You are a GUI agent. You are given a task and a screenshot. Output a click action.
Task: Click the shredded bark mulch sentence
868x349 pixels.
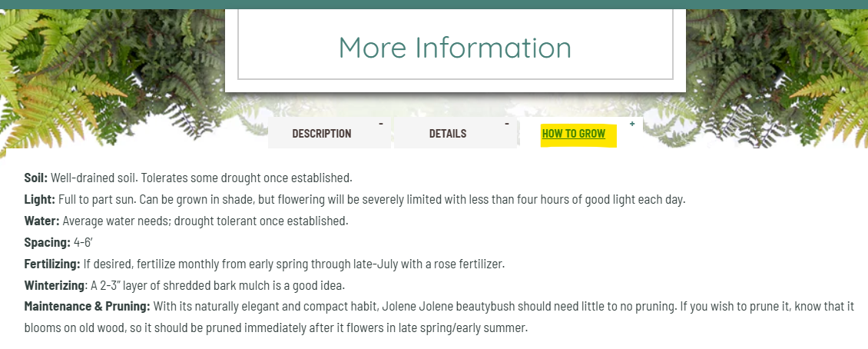(x=218, y=285)
